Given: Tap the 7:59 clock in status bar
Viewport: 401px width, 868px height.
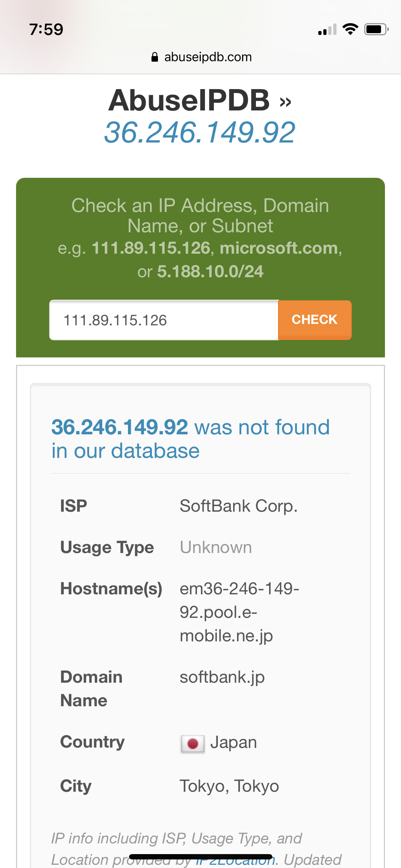Looking at the screenshot, I should click(x=46, y=29).
